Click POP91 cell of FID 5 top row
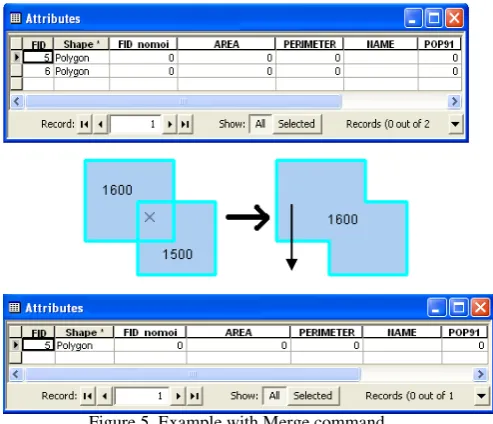The height and width of the screenshot is (424, 493). (x=440, y=58)
